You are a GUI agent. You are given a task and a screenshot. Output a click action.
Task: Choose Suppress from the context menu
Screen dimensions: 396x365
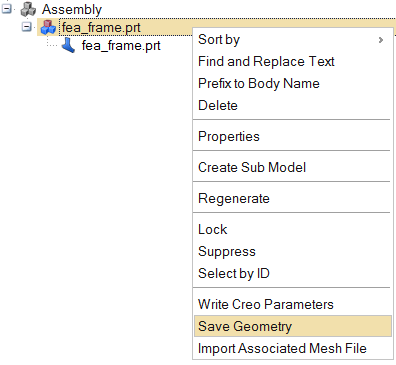tap(227, 251)
